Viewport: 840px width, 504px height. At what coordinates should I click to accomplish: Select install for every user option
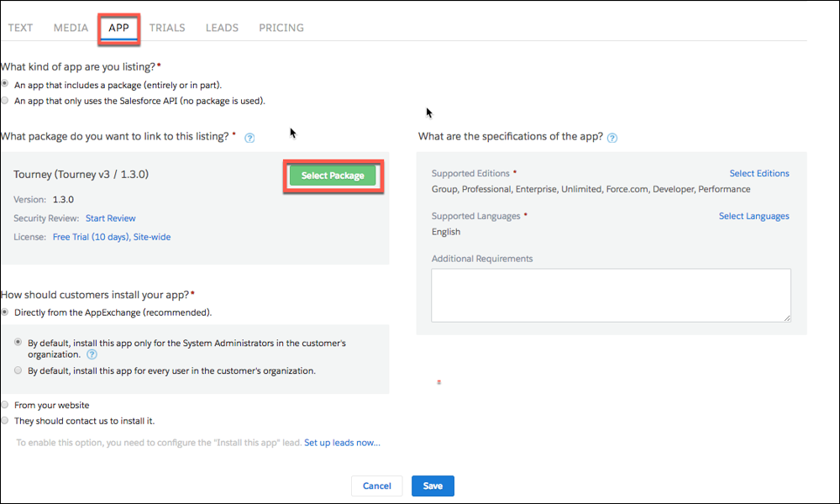click(x=18, y=370)
